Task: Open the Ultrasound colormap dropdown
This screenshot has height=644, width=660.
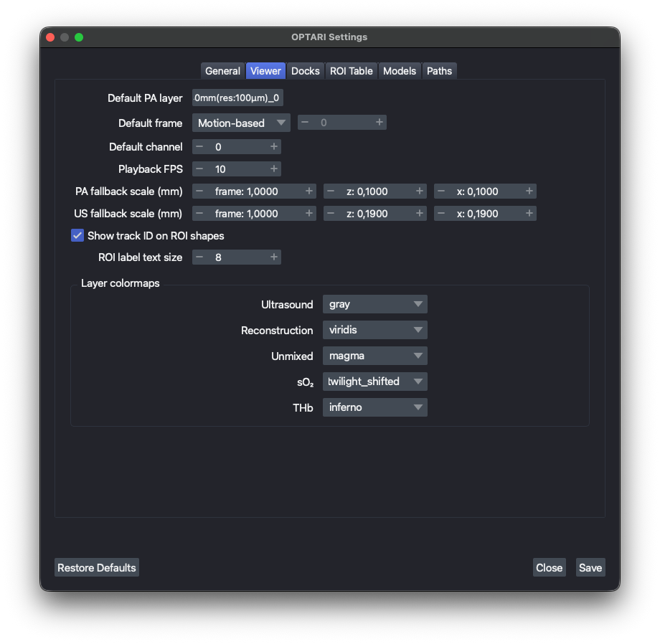Action: click(375, 304)
